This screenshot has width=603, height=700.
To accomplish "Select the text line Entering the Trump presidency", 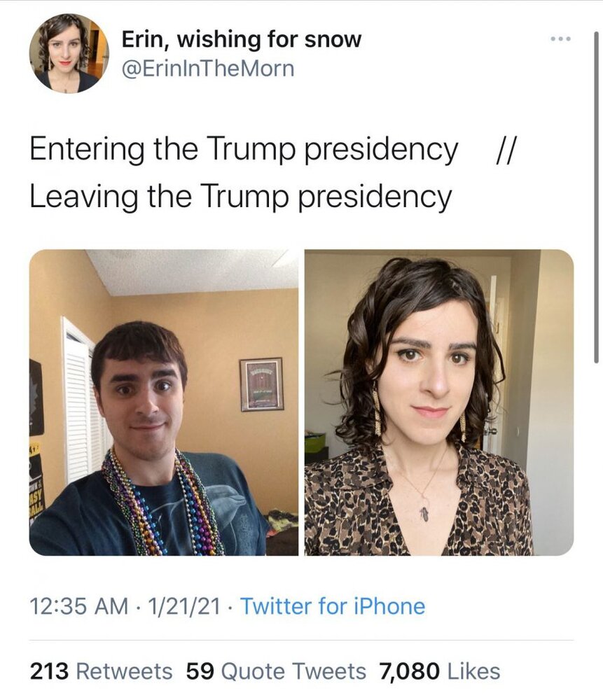I will click(244, 150).
